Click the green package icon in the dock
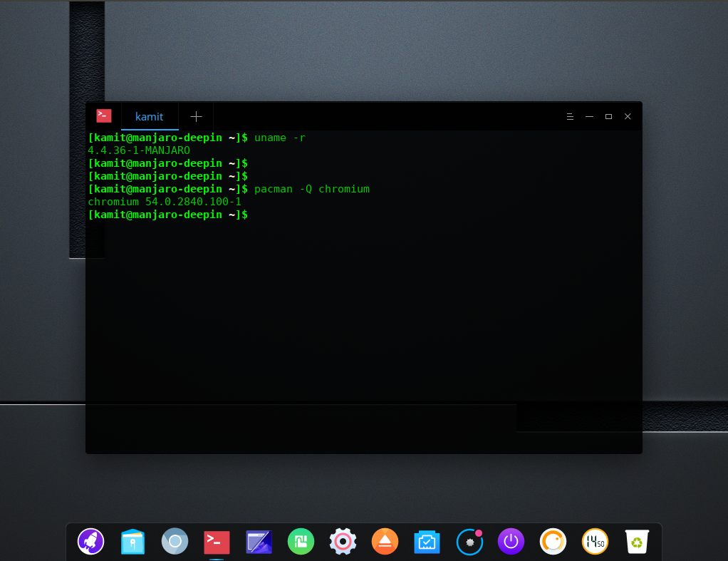Image resolution: width=728 pixels, height=561 pixels. point(301,542)
